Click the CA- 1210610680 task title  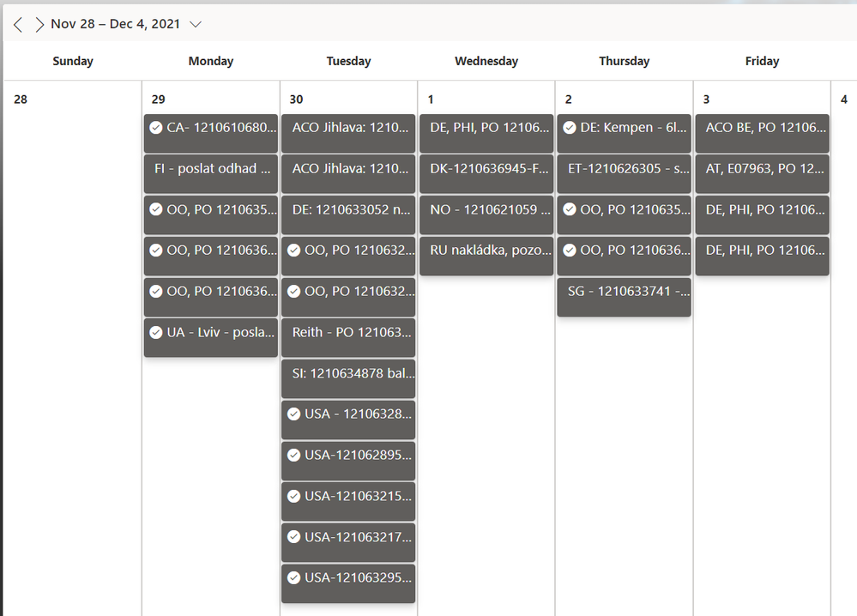coord(221,128)
